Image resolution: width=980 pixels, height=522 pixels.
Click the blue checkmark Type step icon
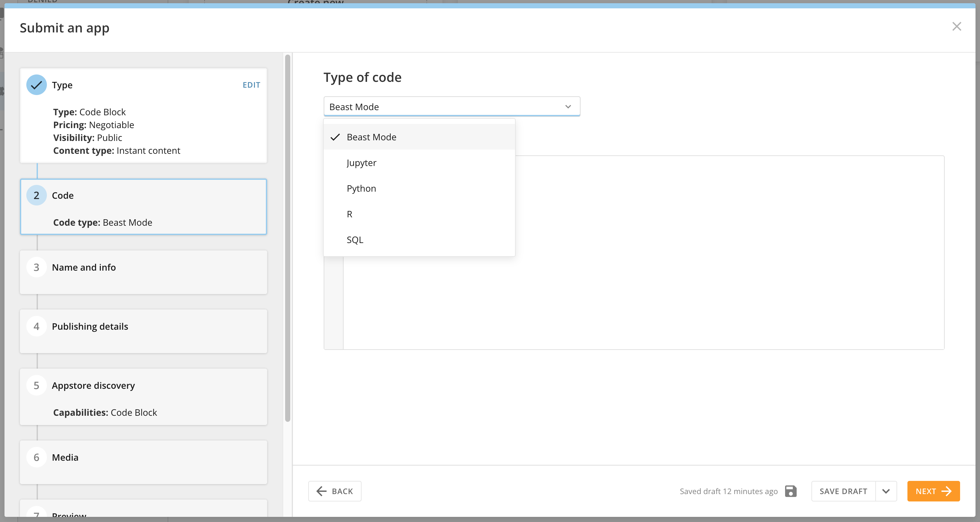coord(36,85)
